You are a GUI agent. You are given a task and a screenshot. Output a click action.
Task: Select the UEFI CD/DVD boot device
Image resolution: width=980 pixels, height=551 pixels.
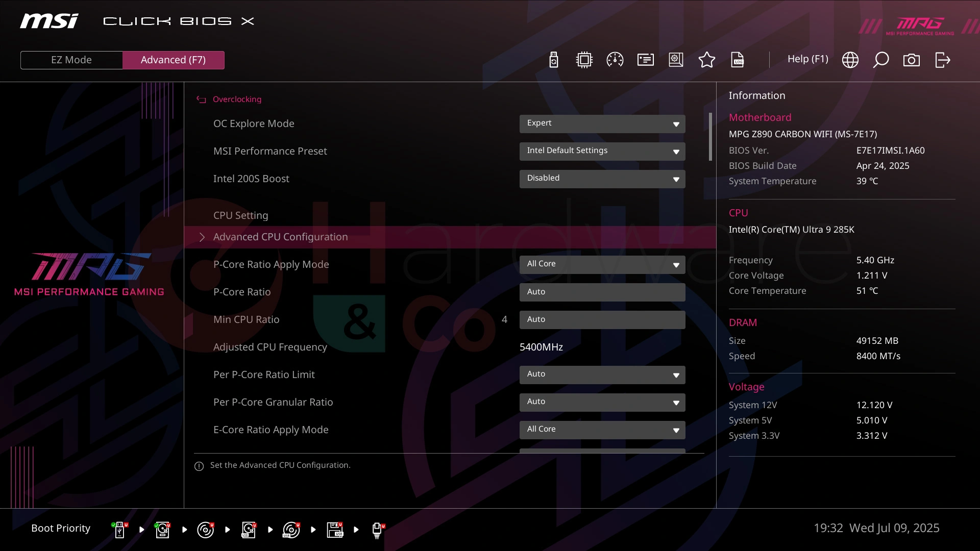[206, 530]
